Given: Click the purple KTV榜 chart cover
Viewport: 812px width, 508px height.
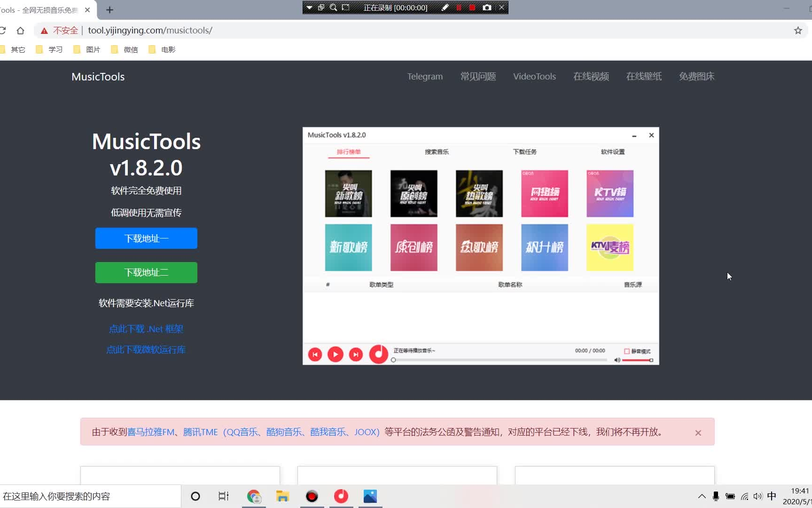Looking at the screenshot, I should pos(610,194).
